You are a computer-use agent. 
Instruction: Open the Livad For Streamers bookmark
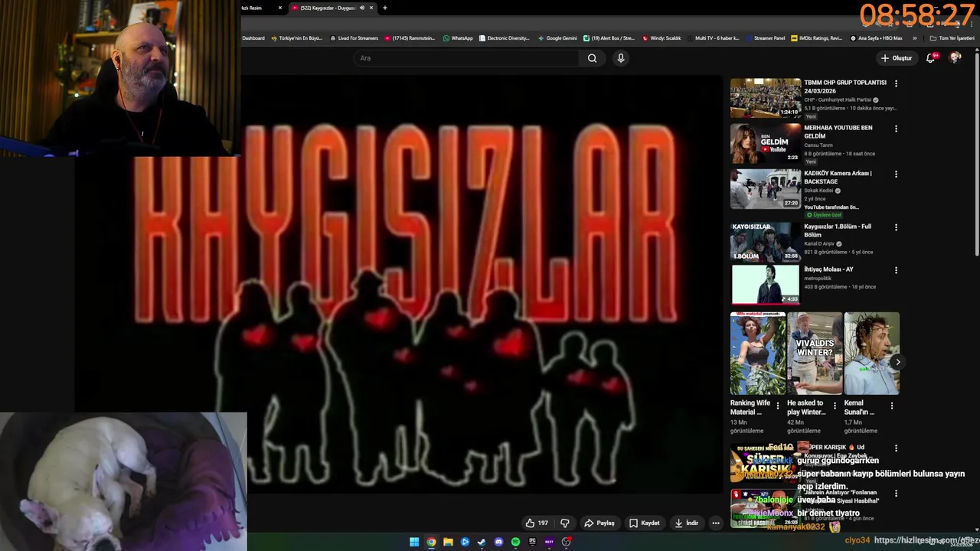(354, 37)
